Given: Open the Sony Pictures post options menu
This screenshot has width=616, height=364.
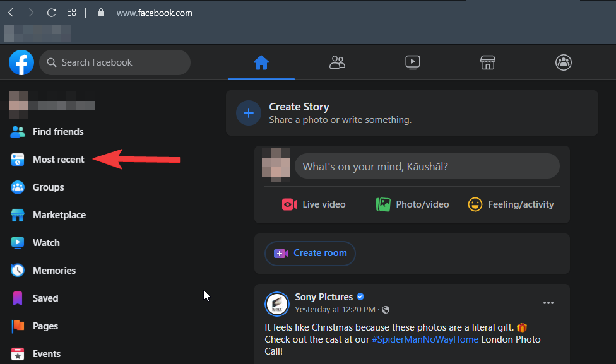Looking at the screenshot, I should (x=548, y=303).
